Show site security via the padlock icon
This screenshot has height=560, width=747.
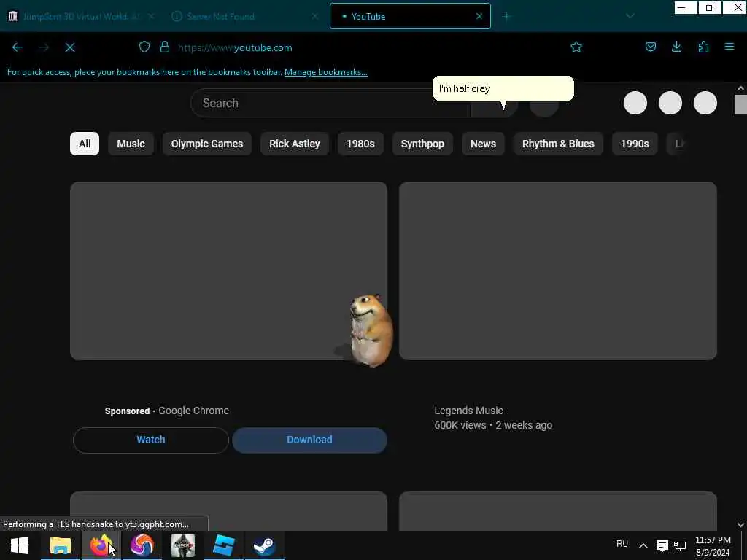(x=165, y=47)
